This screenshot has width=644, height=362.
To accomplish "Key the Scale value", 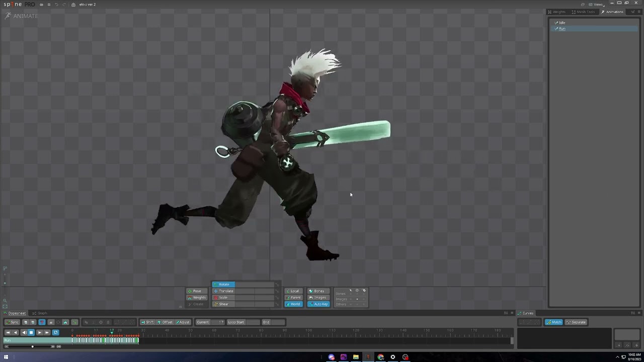I will coord(276,298).
